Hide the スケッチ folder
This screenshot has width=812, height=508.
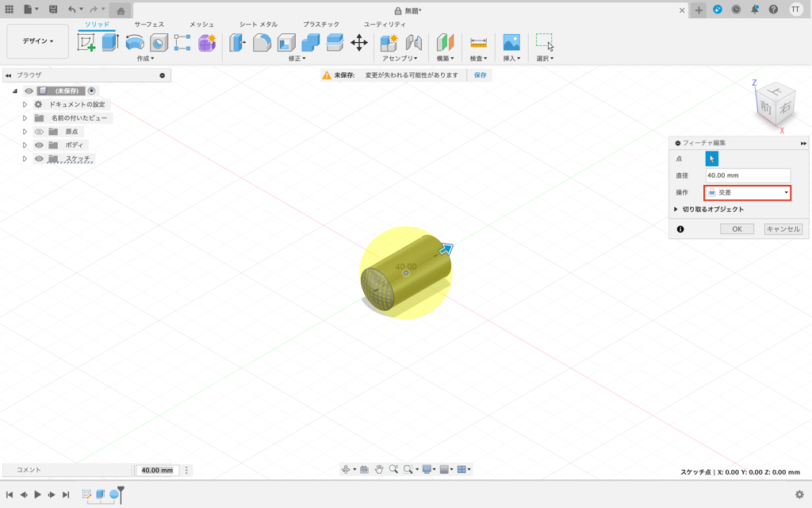[x=39, y=159]
